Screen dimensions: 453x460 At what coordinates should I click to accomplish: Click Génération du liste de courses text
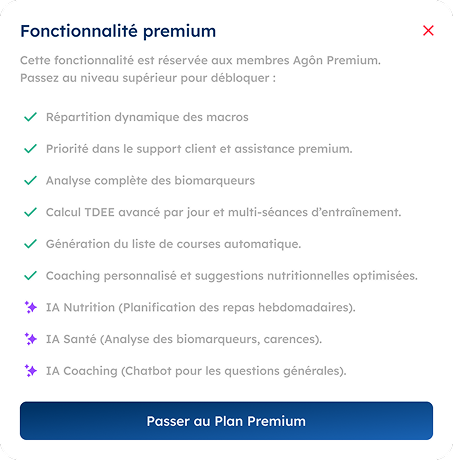tap(173, 244)
